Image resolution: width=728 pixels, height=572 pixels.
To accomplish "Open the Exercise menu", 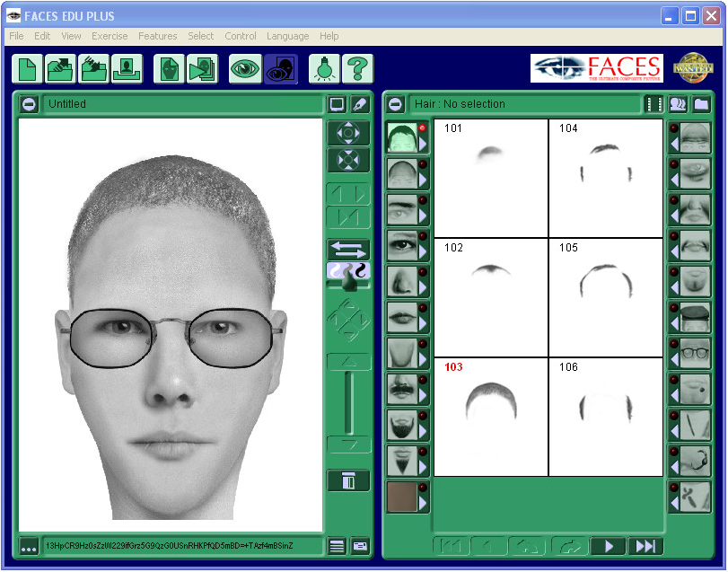I will (x=110, y=36).
